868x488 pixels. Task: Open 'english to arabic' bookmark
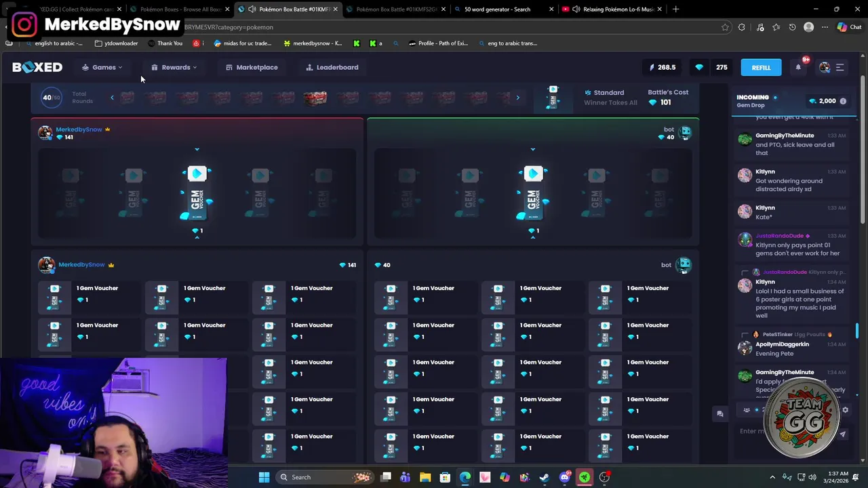point(54,43)
